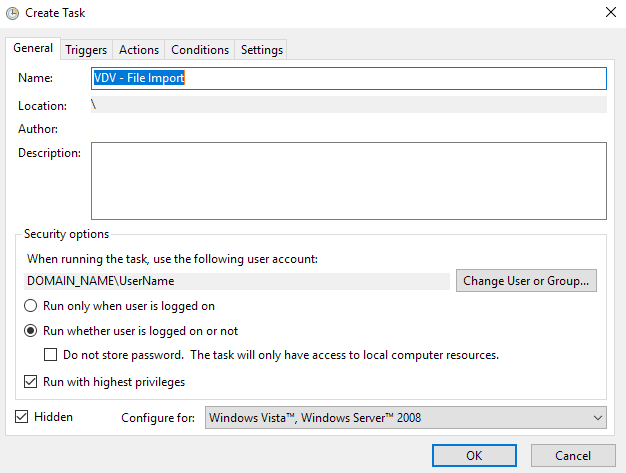
Task: Switch to the Actions tab
Action: pos(139,50)
